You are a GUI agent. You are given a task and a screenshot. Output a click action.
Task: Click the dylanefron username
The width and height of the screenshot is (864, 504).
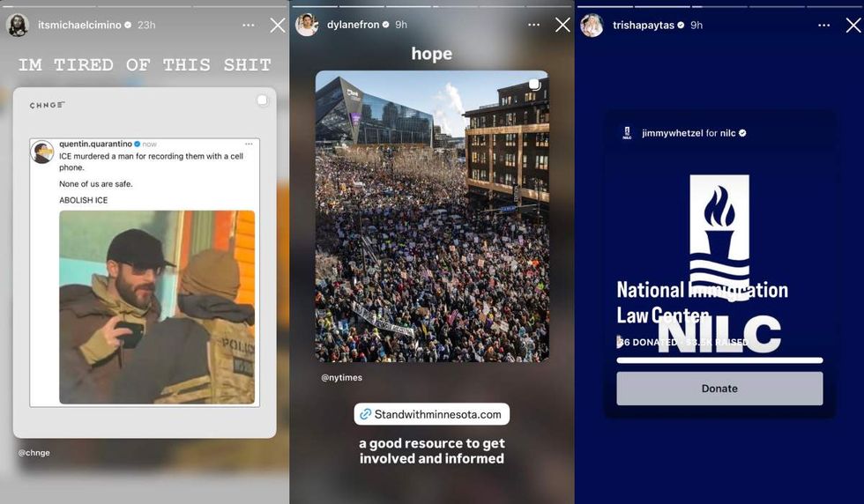coord(354,25)
